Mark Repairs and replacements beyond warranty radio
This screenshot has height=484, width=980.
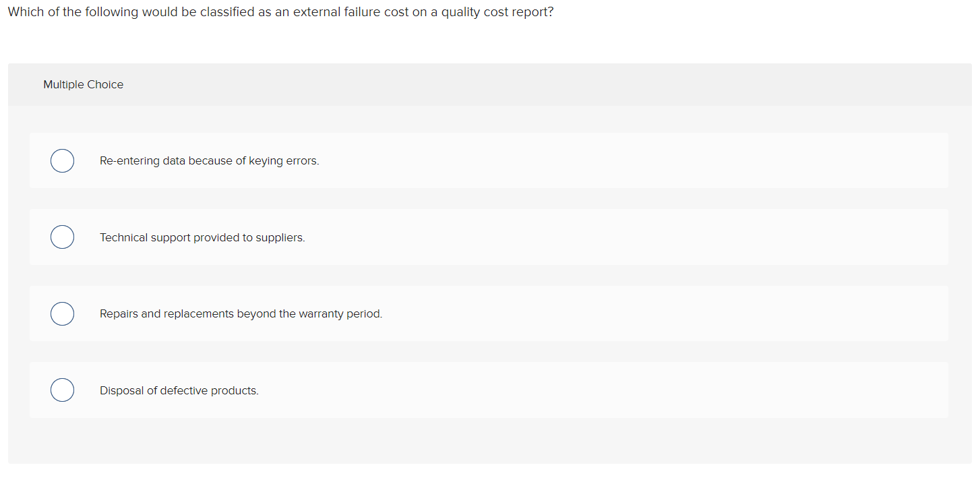coord(63,313)
